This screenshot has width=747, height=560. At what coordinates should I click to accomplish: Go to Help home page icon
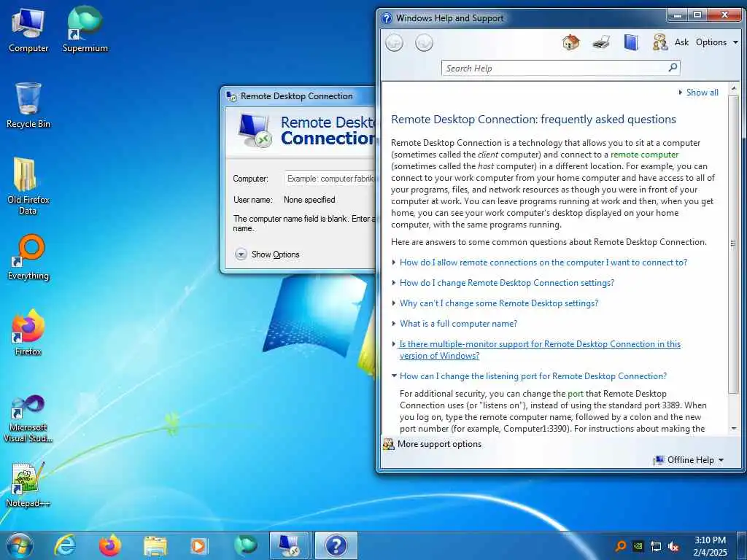(570, 42)
